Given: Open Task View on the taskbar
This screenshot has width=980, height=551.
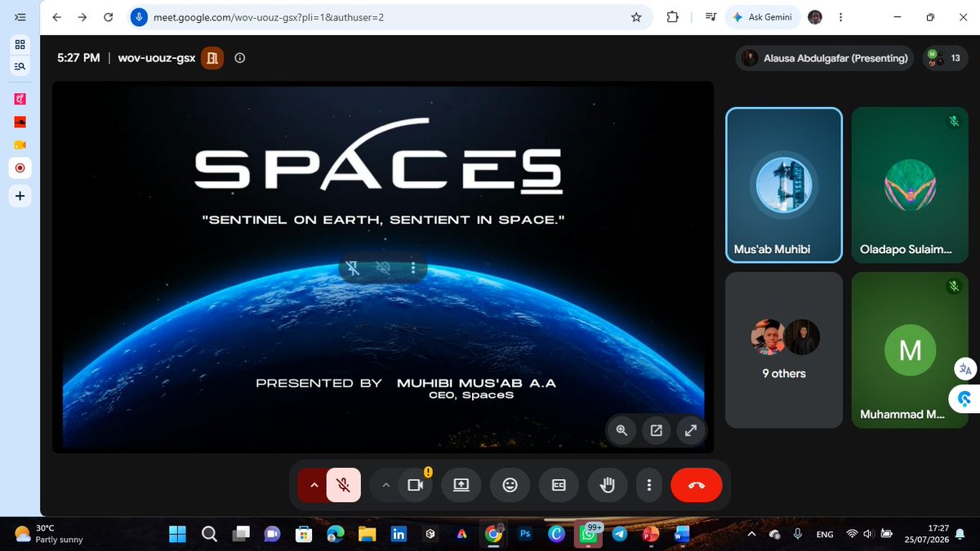Looking at the screenshot, I should coord(240,534).
